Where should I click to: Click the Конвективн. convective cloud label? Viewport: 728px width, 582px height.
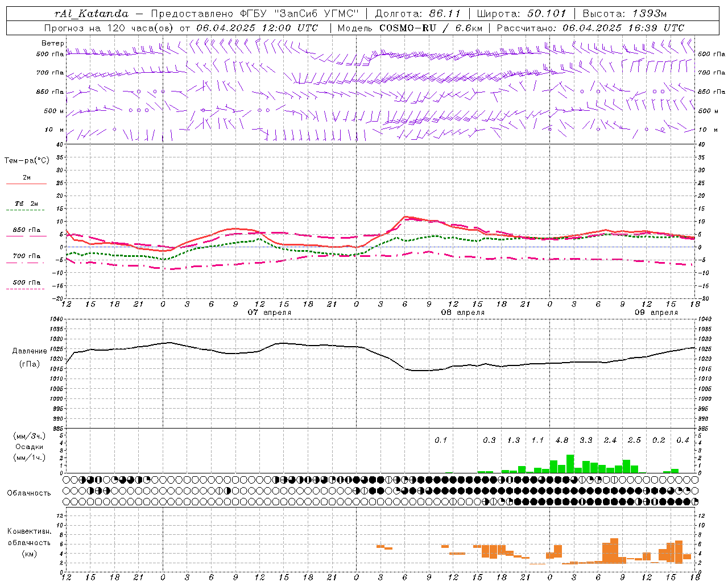coord(29,531)
